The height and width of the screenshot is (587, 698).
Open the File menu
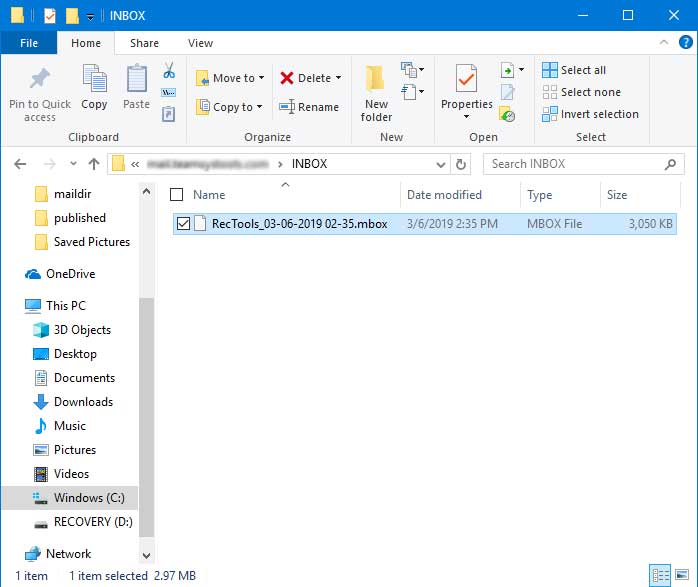tap(29, 43)
